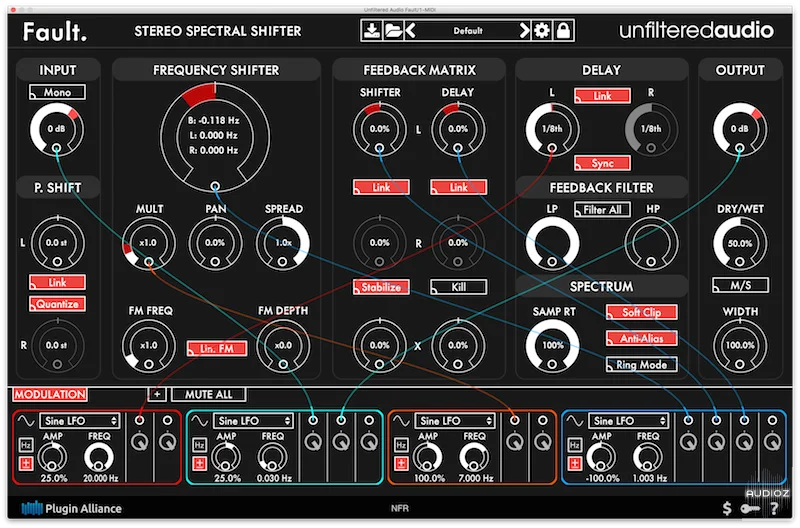Toggle the Soft Clip button

[642, 312]
